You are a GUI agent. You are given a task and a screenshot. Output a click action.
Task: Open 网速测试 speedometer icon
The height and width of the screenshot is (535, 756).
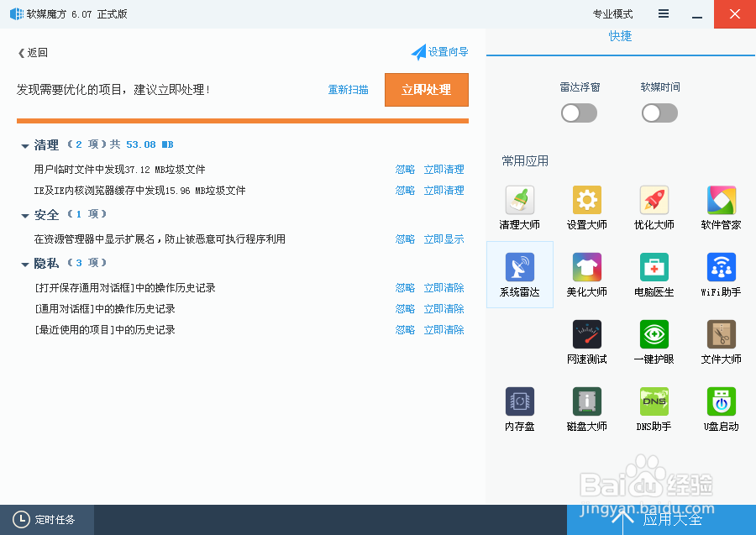[x=587, y=334]
